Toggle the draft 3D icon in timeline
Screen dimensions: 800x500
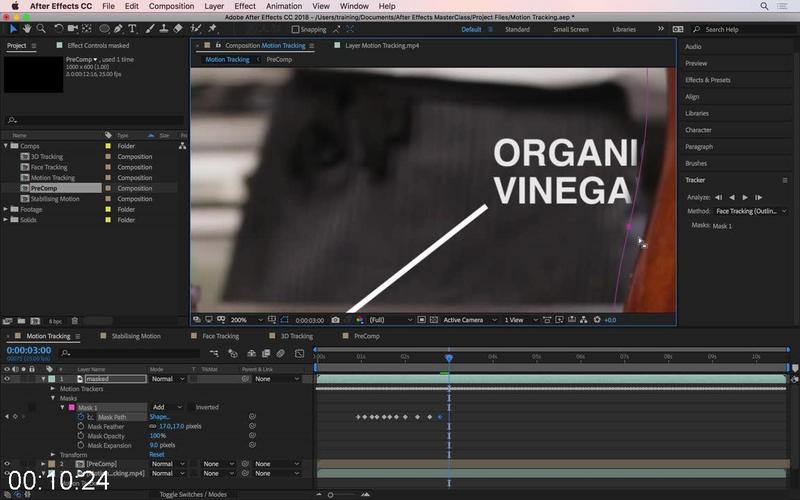(x=233, y=353)
